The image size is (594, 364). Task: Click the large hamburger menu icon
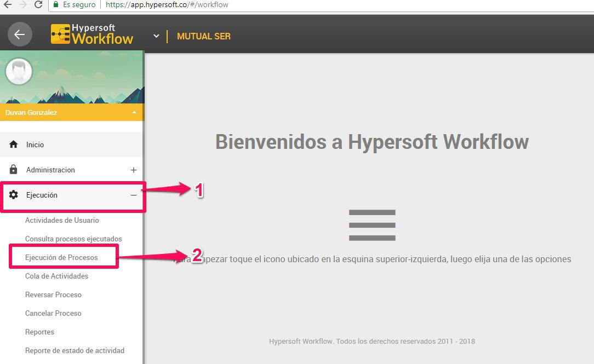tap(372, 225)
